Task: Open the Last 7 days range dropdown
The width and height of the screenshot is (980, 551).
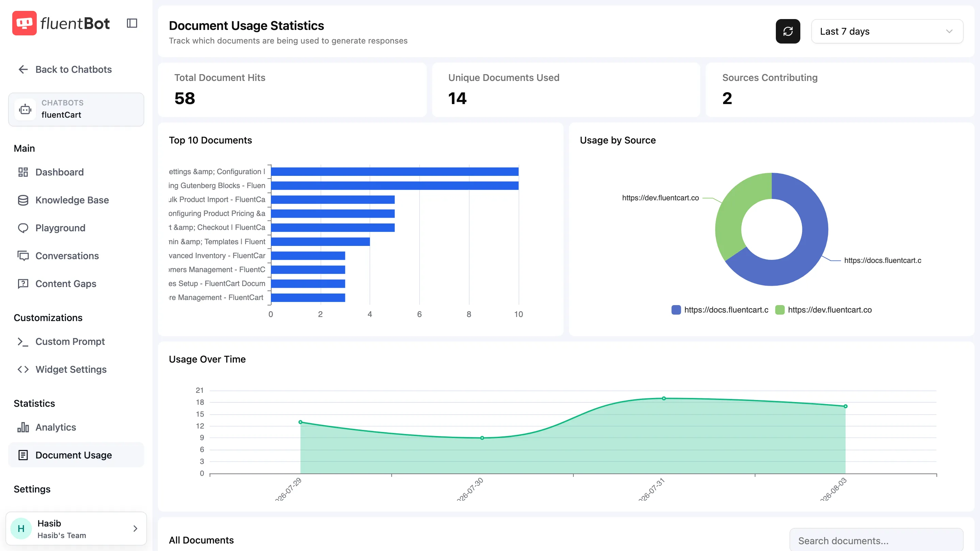Action: click(x=887, y=31)
